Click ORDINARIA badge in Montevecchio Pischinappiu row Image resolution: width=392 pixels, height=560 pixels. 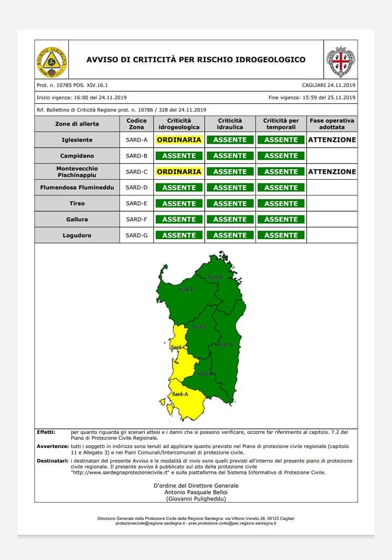pyautogui.click(x=178, y=171)
